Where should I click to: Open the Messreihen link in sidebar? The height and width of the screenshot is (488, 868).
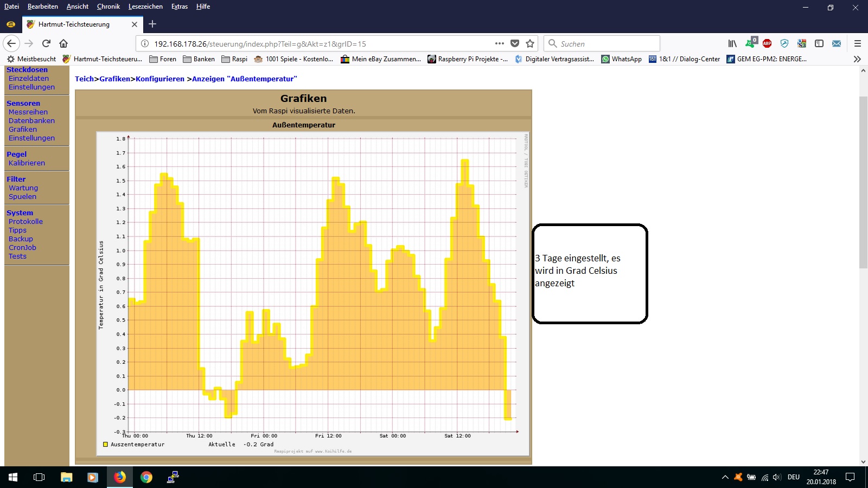28,112
